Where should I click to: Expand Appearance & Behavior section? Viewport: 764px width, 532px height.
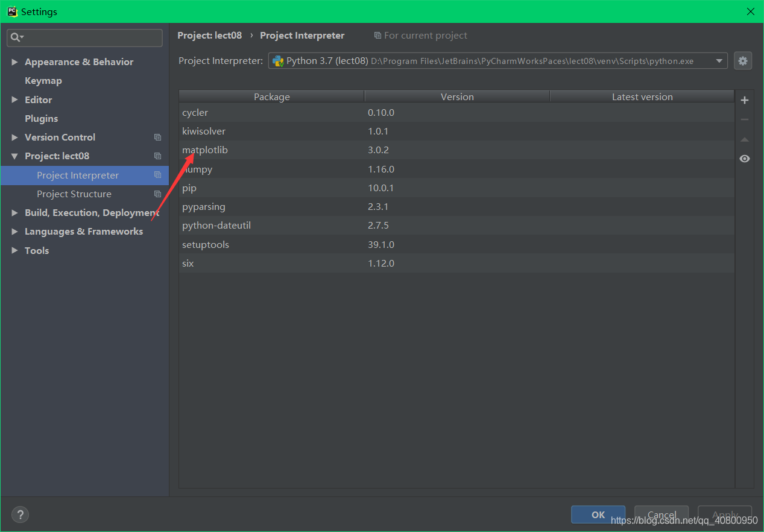coord(14,62)
